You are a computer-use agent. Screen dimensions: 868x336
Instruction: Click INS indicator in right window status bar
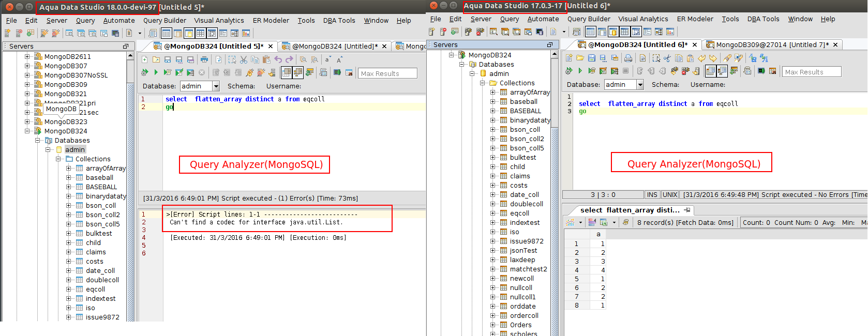tap(652, 195)
